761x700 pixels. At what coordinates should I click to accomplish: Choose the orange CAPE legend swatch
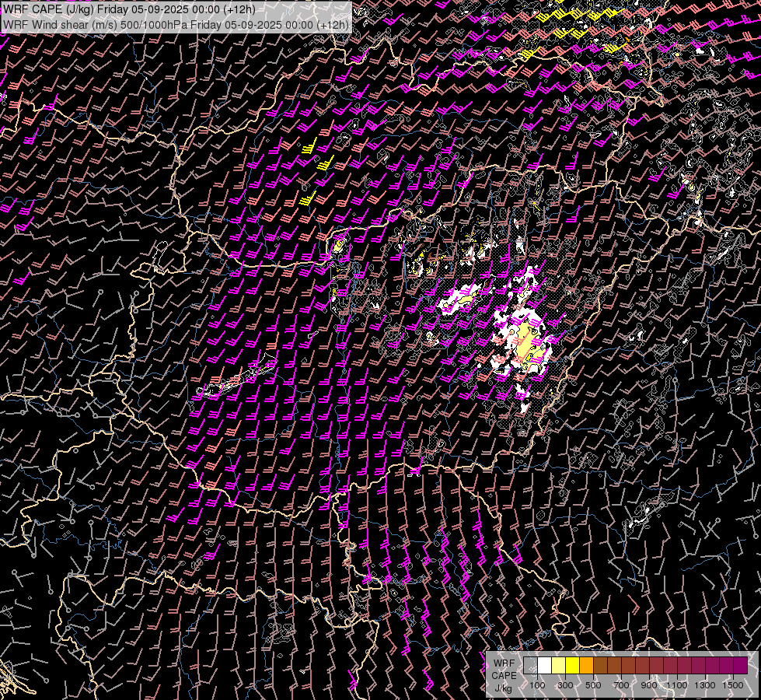pos(586,666)
